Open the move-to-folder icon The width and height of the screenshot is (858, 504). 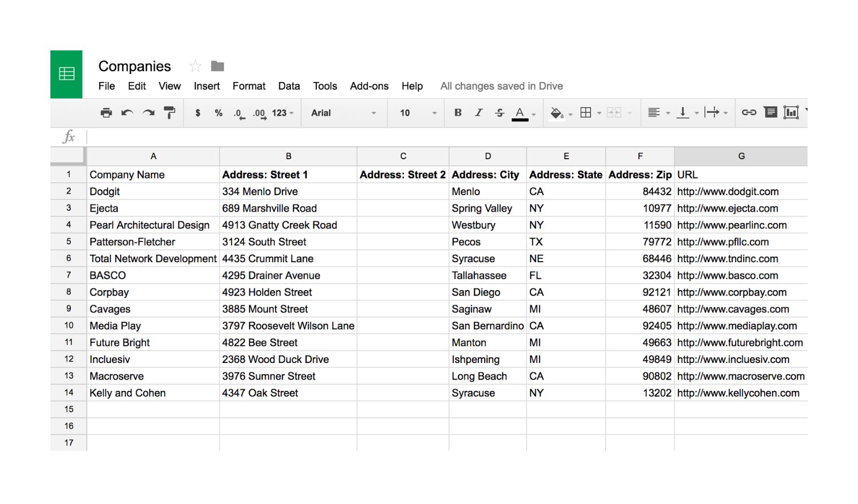(x=217, y=66)
